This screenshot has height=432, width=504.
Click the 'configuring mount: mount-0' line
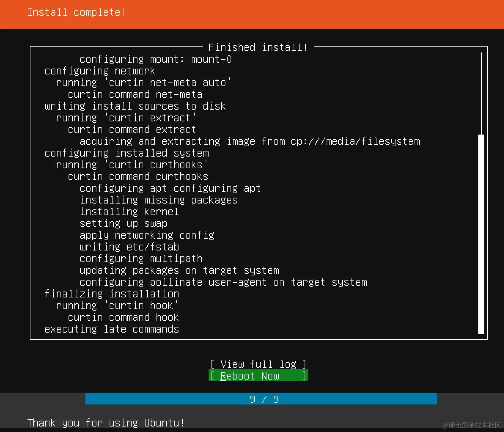click(156, 59)
